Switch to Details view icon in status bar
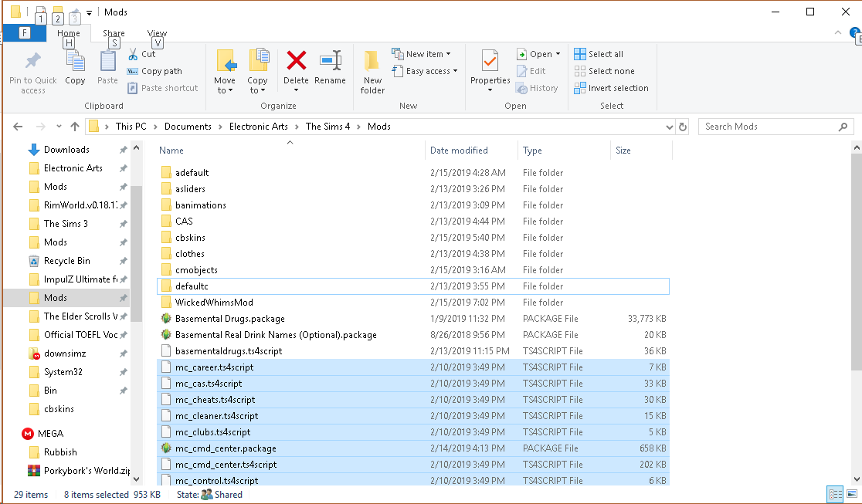862x504 pixels. point(835,494)
